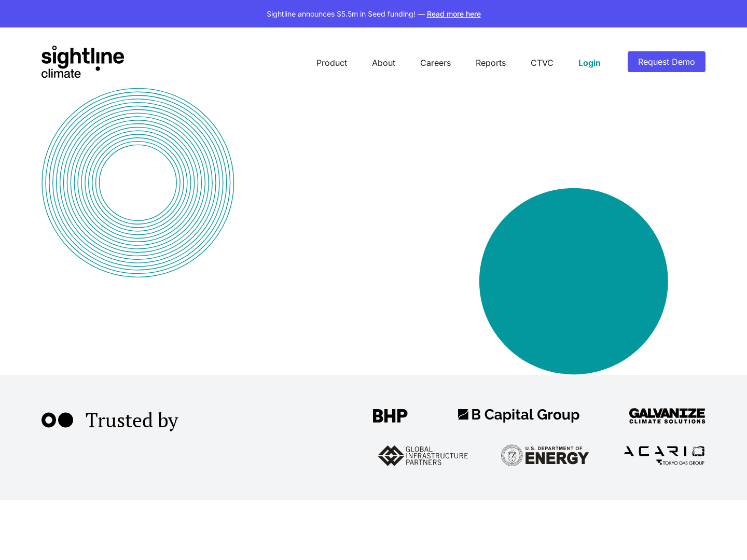Click the two-dot motif beside Trusted by
Viewport: 747px width, 560px height.
pyautogui.click(x=57, y=420)
